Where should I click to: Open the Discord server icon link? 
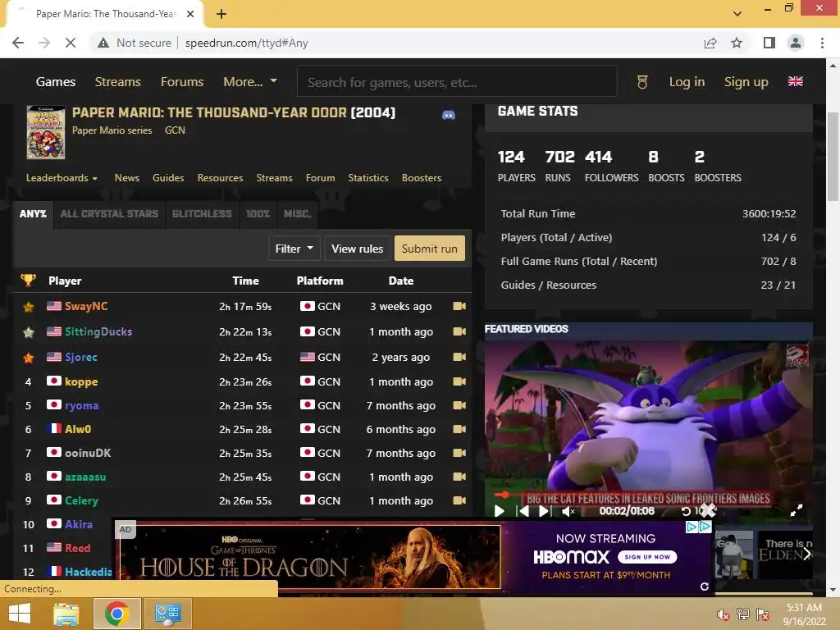(x=449, y=115)
